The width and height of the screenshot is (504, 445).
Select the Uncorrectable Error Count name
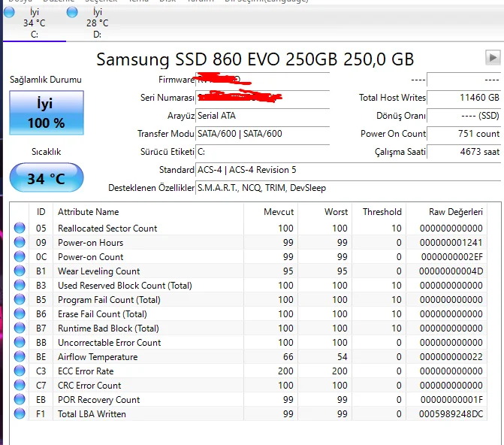point(109,342)
